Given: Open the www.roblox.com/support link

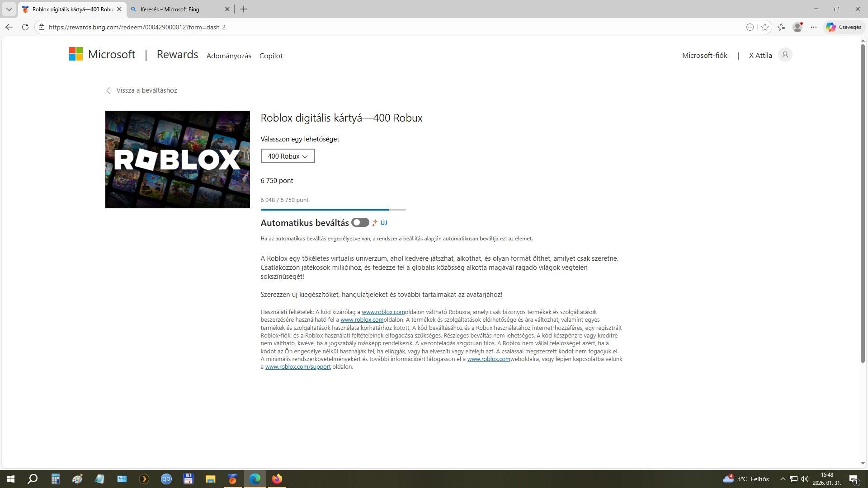Looking at the screenshot, I should click(x=297, y=367).
